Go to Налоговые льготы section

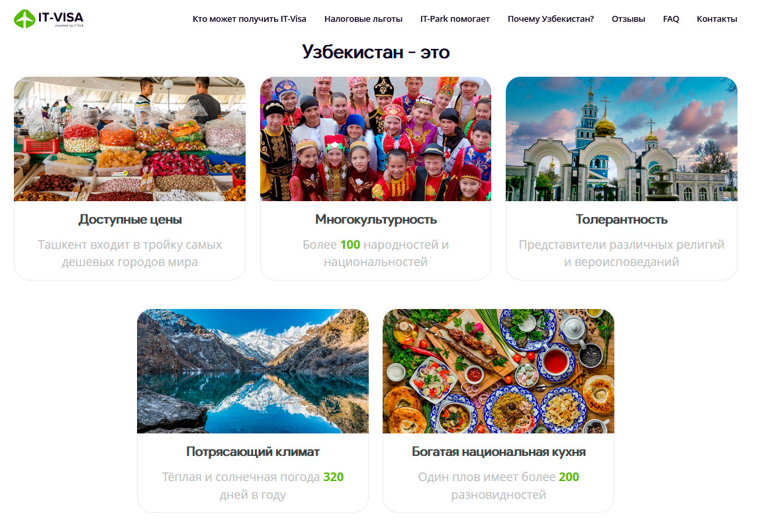pos(363,19)
